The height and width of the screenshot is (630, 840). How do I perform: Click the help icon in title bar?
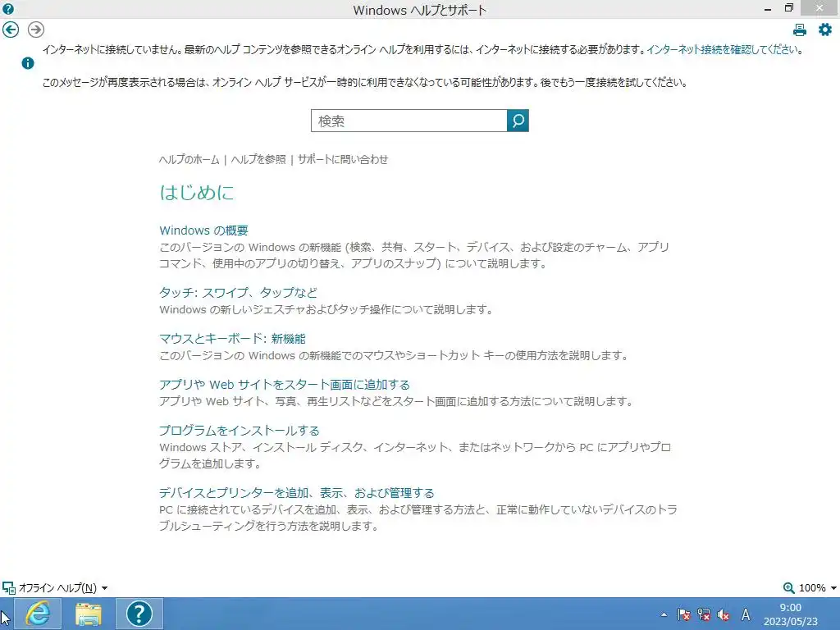(8, 8)
